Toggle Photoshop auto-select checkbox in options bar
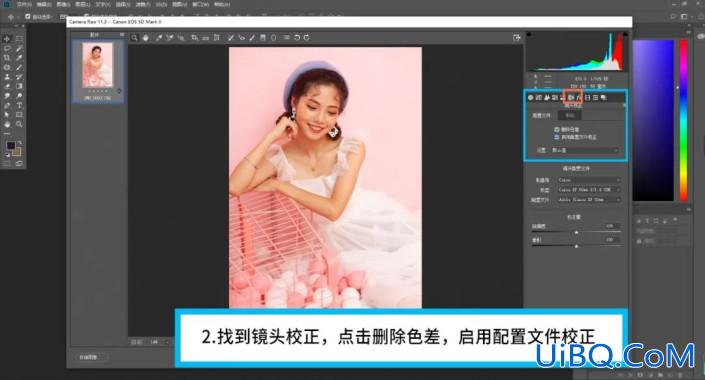Viewport: 705px width, 380px height. pyautogui.click(x=28, y=16)
